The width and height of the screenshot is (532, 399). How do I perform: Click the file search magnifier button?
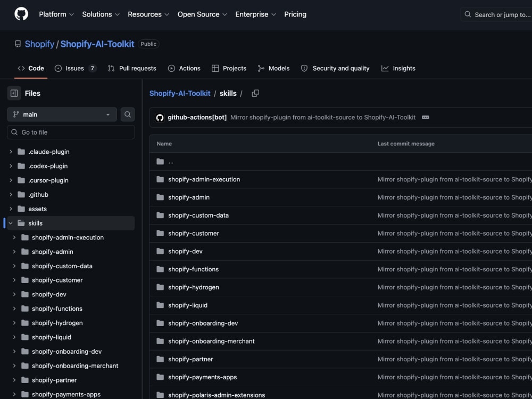coord(128,114)
